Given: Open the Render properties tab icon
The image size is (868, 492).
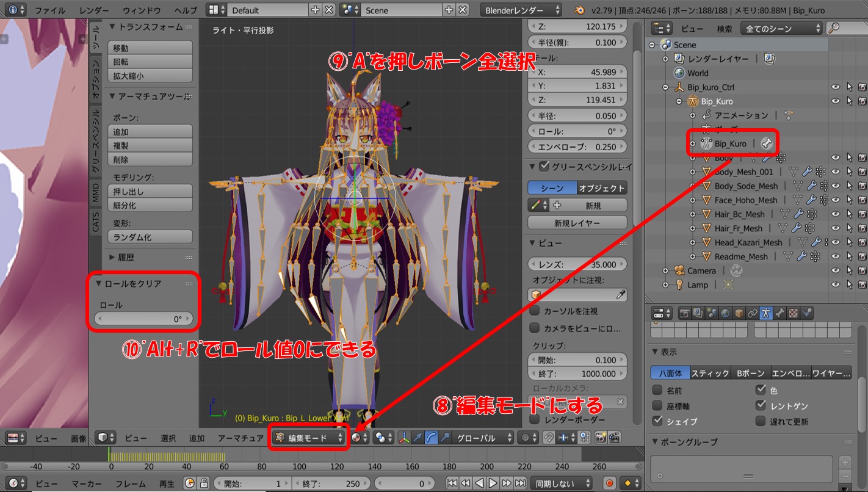Looking at the screenshot, I should coord(685,313).
